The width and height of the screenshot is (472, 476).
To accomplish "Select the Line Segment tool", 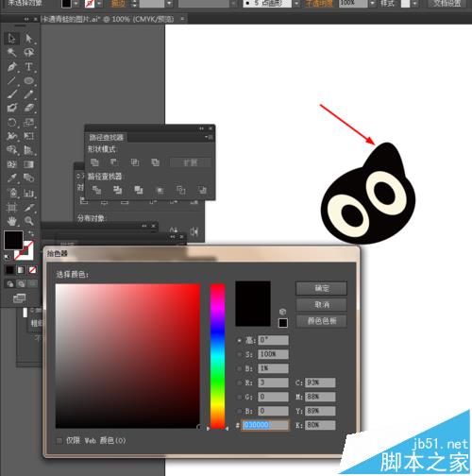I will tap(11, 80).
